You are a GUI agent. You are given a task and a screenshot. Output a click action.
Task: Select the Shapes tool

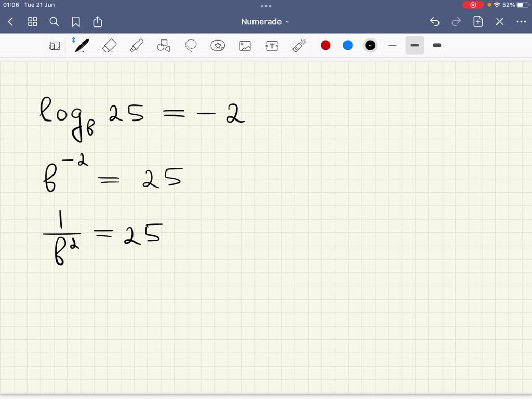click(164, 46)
